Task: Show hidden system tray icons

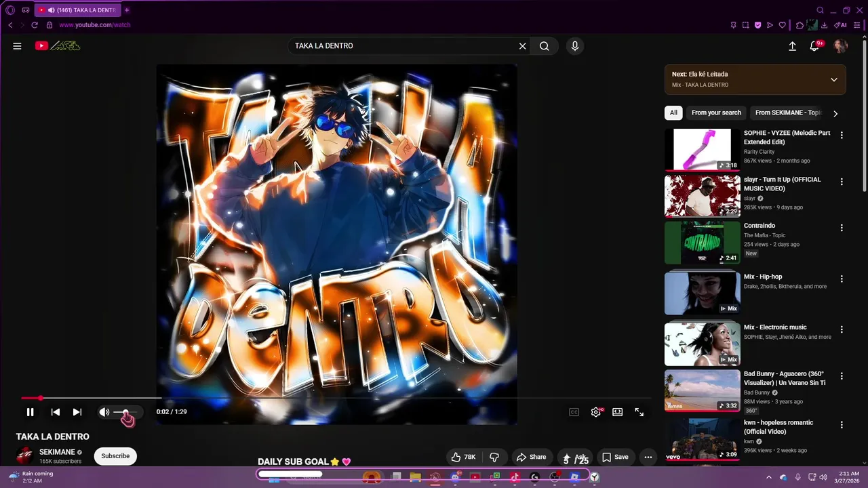Action: pyautogui.click(x=769, y=477)
